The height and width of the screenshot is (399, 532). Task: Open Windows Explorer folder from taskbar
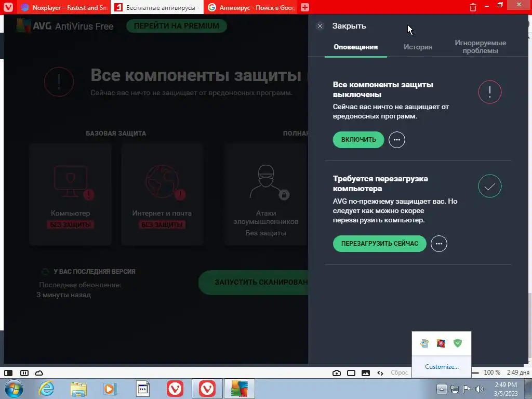point(78,389)
